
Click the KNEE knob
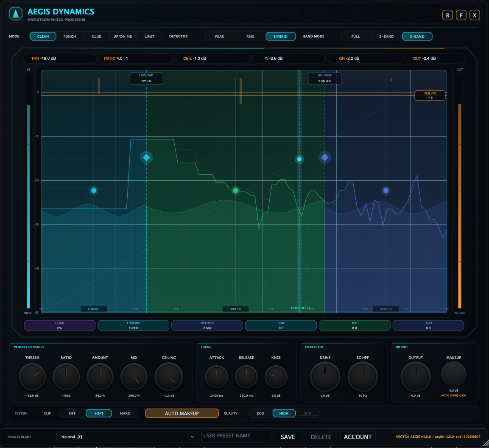276,377
